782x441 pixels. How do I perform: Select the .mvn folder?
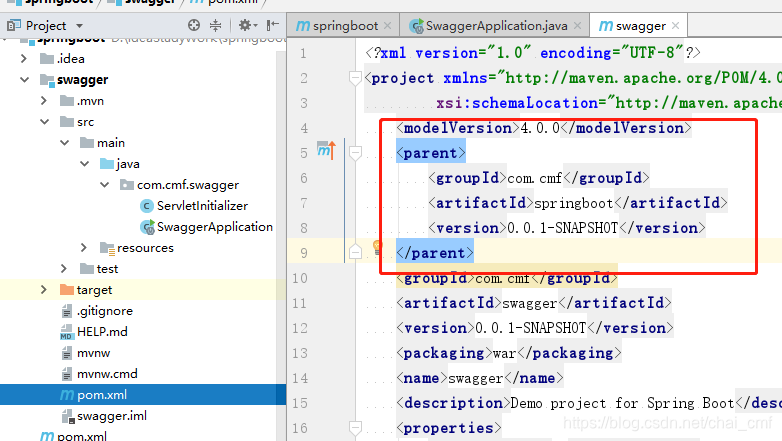(x=82, y=101)
